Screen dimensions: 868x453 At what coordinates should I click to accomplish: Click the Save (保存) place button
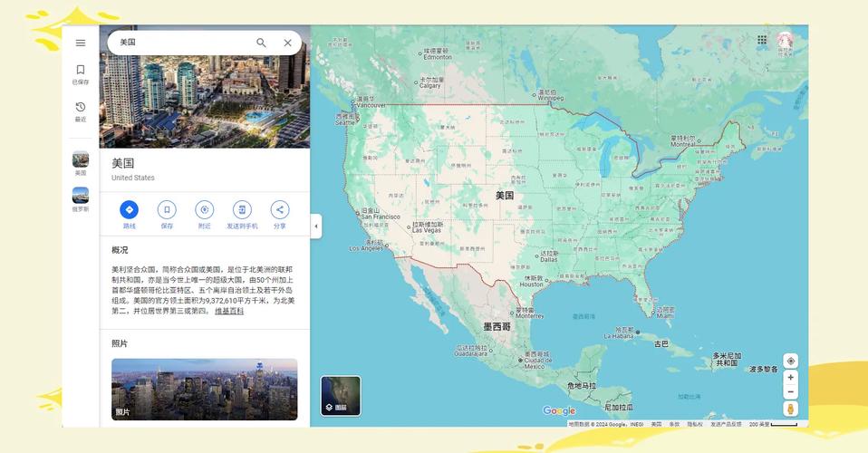coord(167,215)
